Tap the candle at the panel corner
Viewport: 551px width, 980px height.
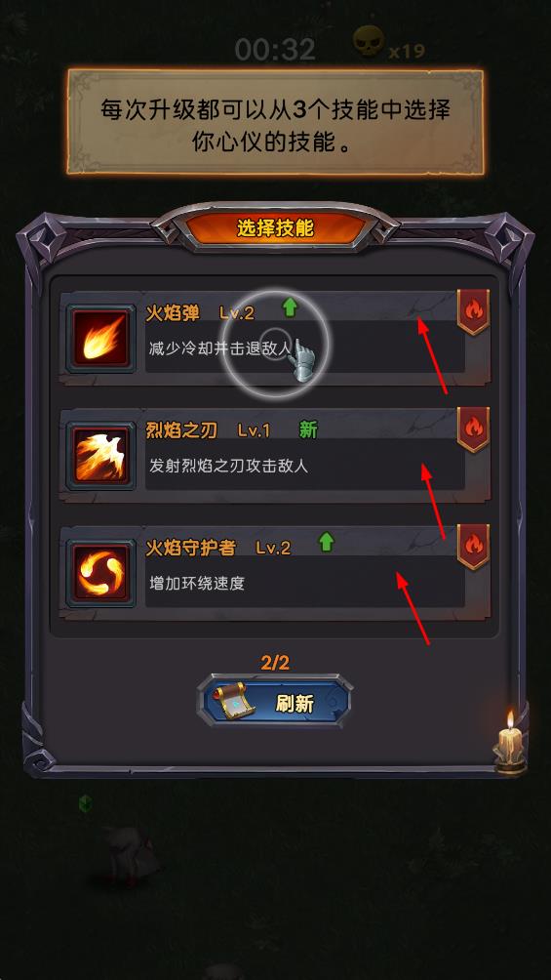click(x=510, y=743)
